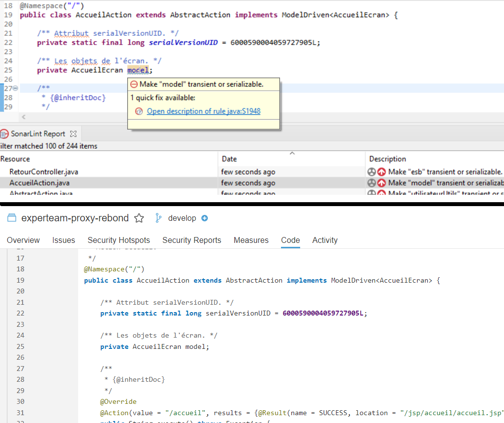
Task: Go to the Measures tab
Action: coord(251,240)
